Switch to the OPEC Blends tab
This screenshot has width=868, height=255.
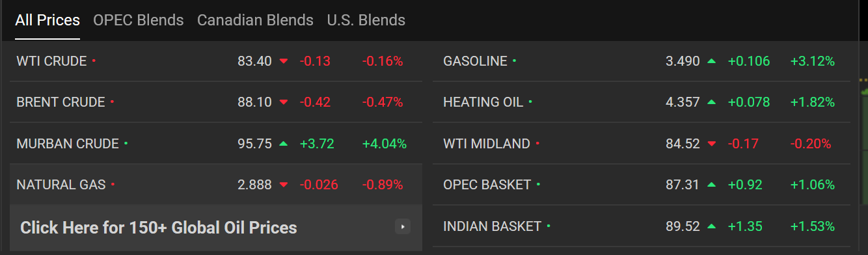click(139, 20)
